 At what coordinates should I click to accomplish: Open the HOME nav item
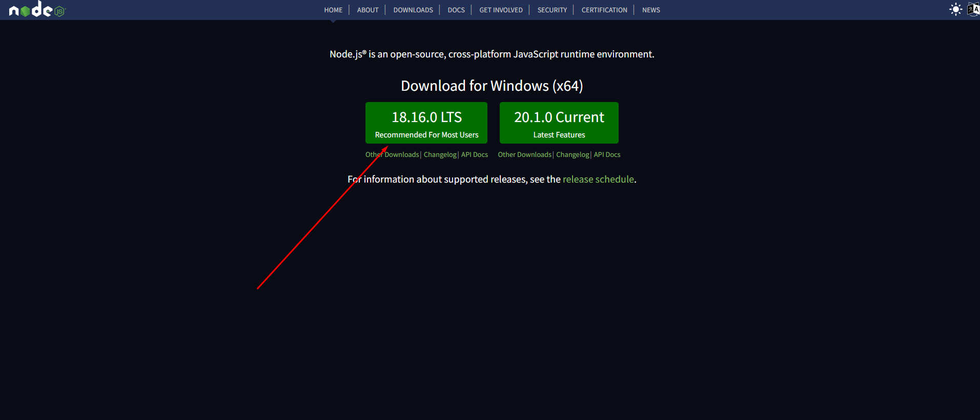[333, 10]
